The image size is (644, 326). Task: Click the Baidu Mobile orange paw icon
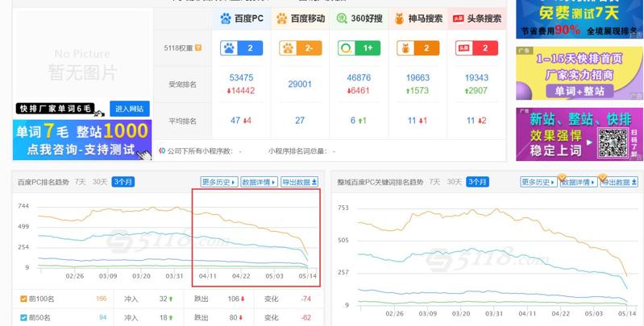tap(281, 18)
